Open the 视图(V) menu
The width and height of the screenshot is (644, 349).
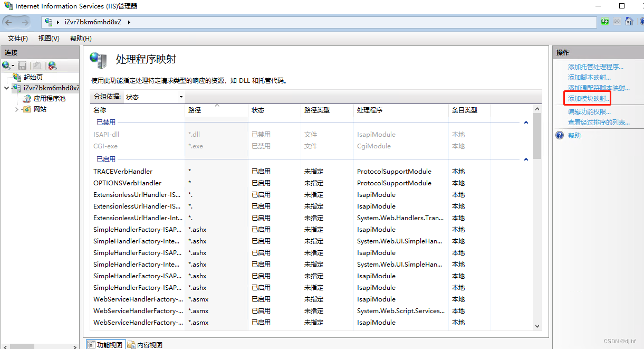[x=49, y=38]
